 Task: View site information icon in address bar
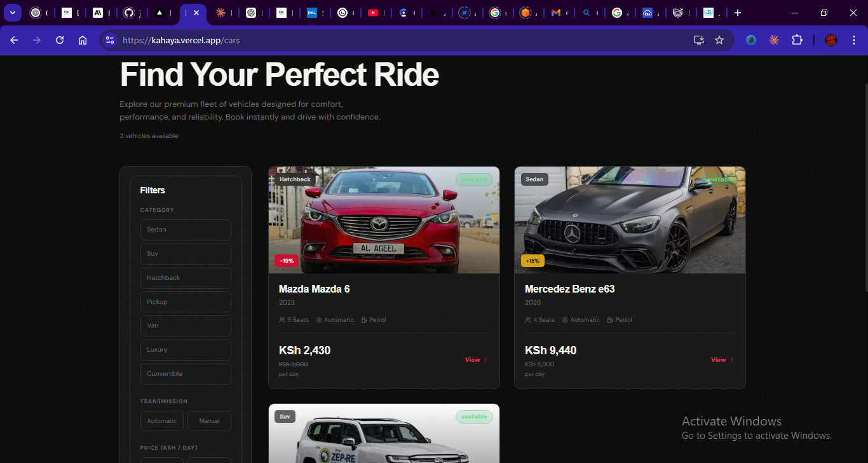point(110,40)
